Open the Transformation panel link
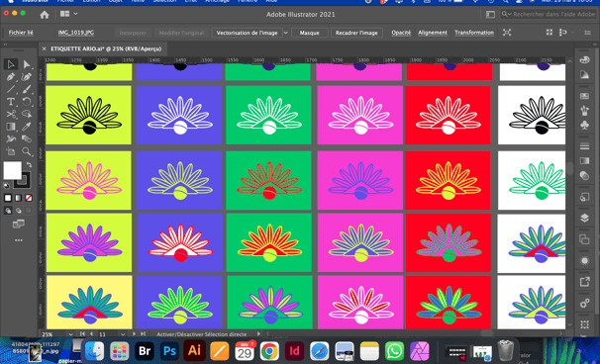The width and height of the screenshot is (600, 364). (x=474, y=33)
